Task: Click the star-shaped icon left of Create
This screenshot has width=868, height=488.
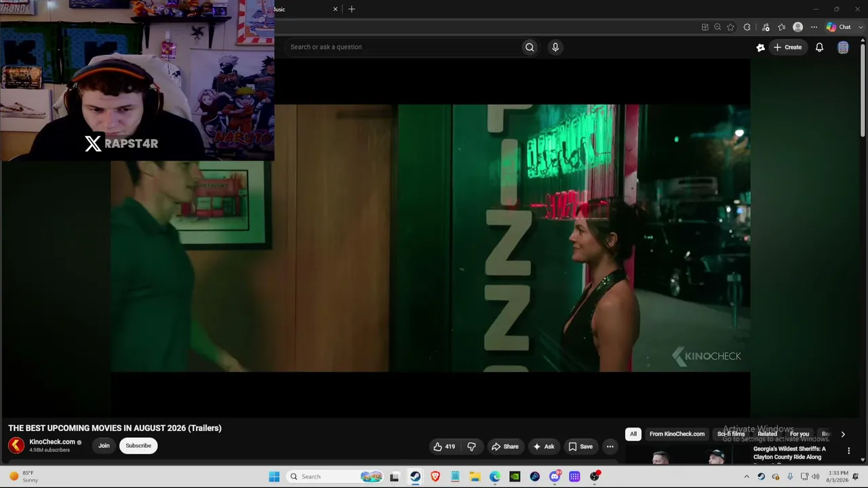Action: [x=760, y=47]
